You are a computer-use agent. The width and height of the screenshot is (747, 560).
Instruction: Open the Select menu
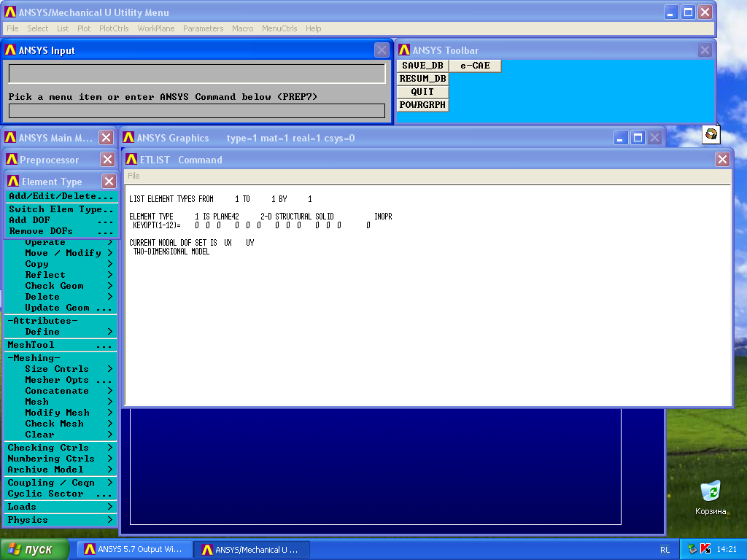point(37,28)
